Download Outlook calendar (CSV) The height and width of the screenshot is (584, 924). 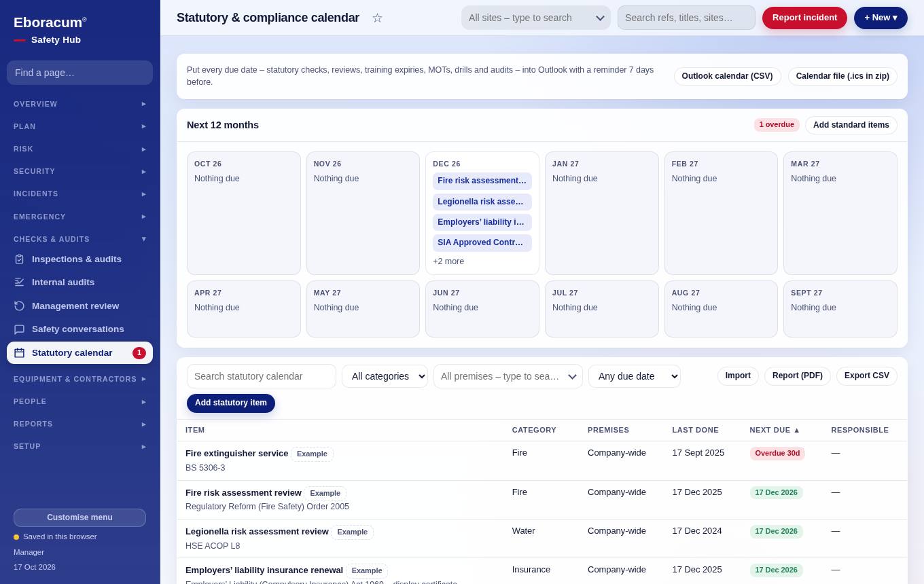click(x=727, y=76)
